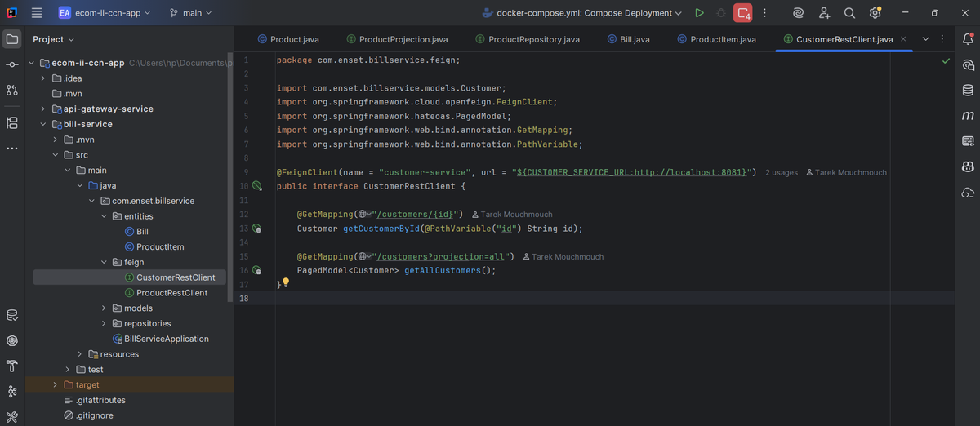Screen dimensions: 980x426
Task: Open the Database tool window icon
Action: point(968,90)
